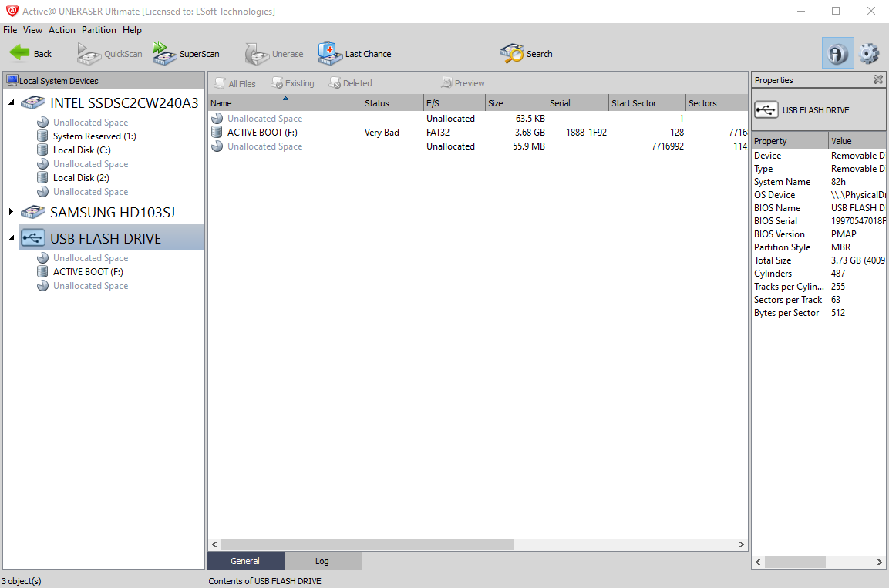Click the ACTIVE BOOT (F:) list row icon
The image size is (889, 588).
217,133
